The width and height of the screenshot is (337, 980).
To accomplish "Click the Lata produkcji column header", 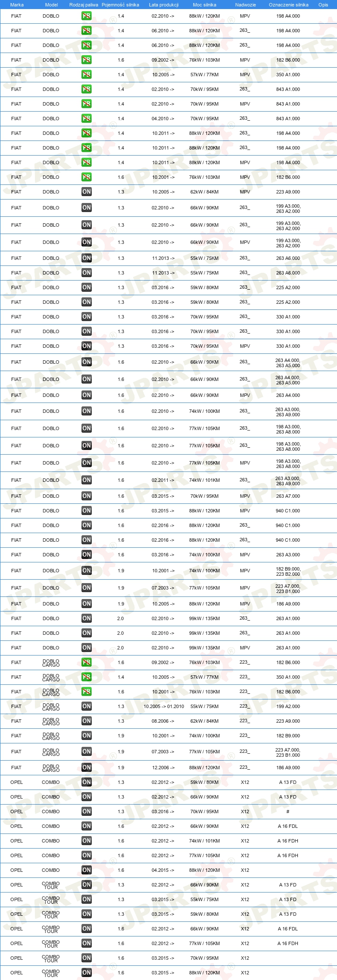I will (164, 5).
